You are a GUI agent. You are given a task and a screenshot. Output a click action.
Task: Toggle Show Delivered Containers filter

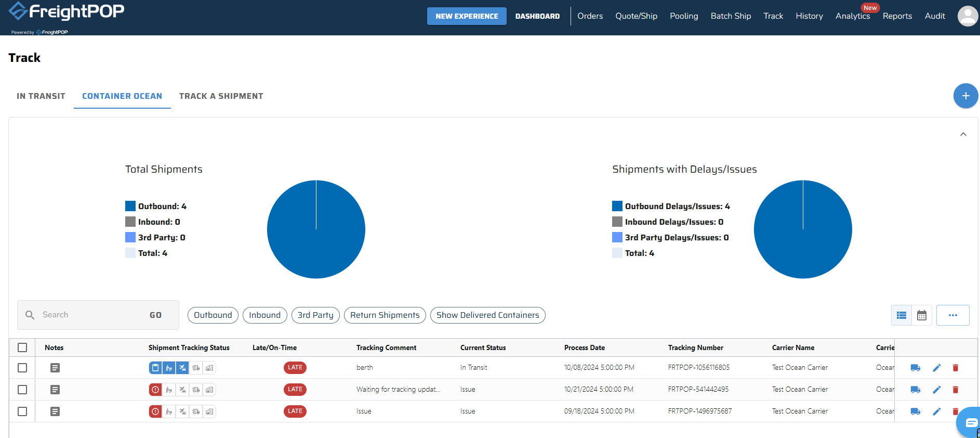[x=488, y=315]
